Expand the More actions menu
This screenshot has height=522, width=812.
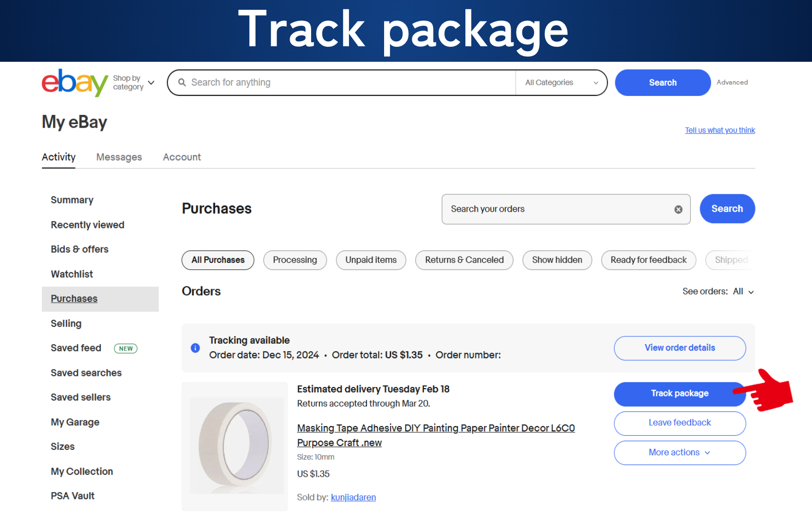click(x=680, y=453)
